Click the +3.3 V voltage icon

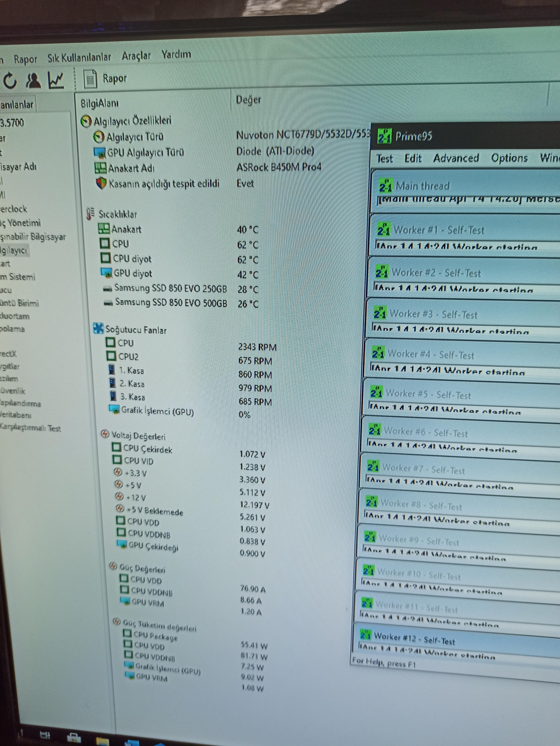(x=118, y=472)
